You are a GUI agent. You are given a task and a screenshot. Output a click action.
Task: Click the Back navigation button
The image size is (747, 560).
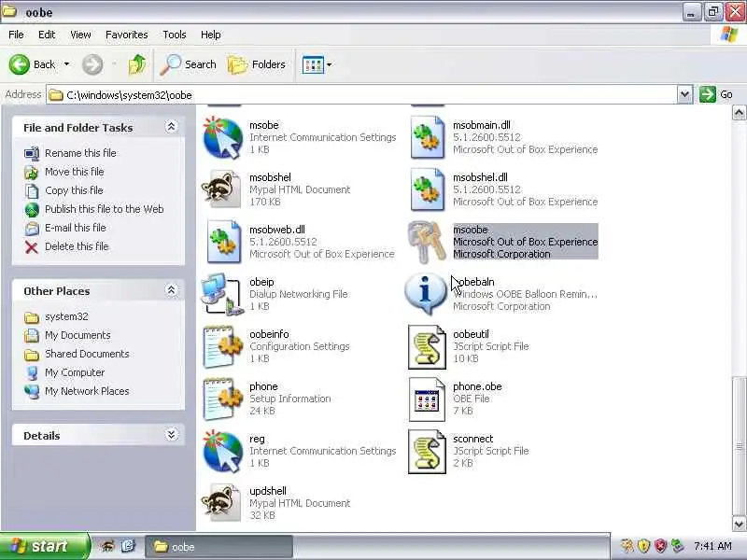[x=32, y=64]
